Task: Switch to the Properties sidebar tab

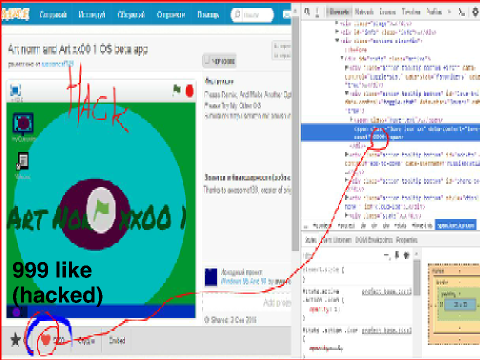Action: (x=407, y=240)
